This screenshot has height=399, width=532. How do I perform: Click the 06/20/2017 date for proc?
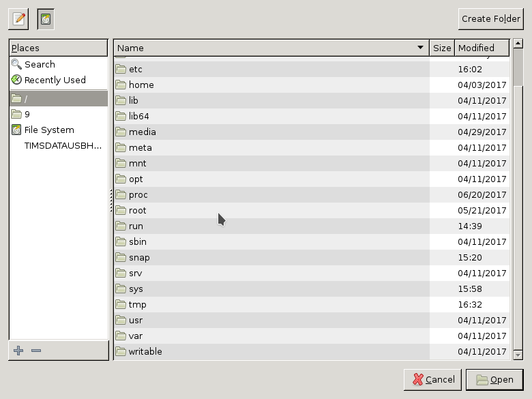click(482, 195)
